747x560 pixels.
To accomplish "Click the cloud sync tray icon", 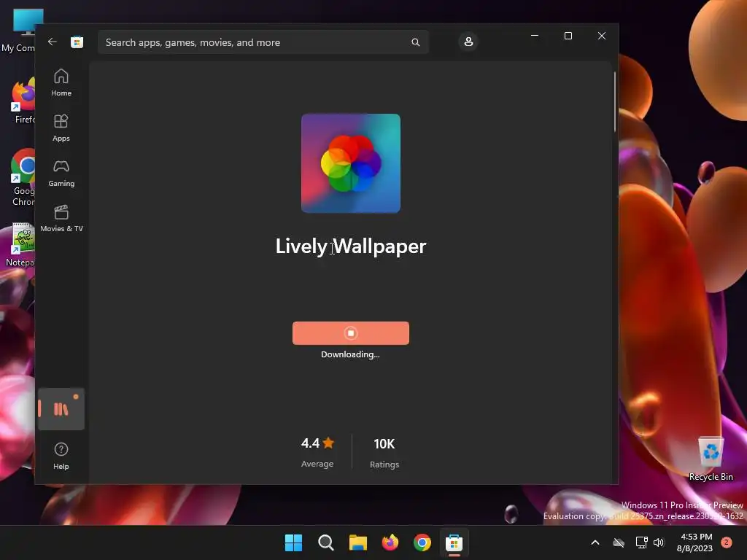I will pos(619,542).
